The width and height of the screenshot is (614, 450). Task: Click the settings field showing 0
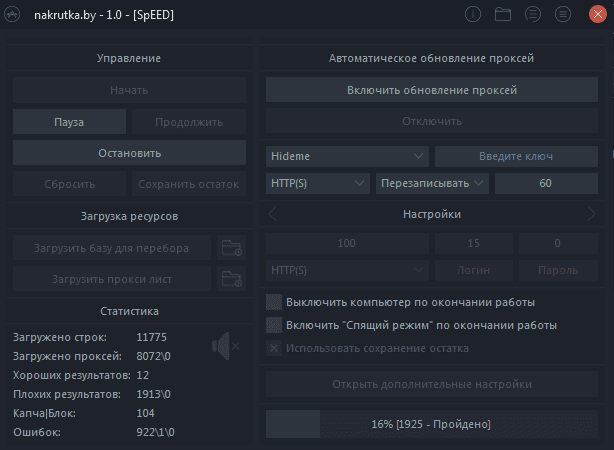point(558,243)
